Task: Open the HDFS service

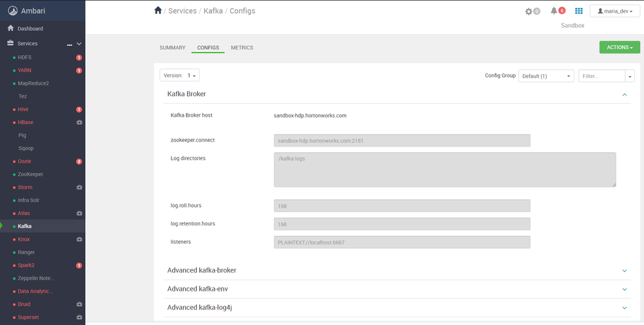Action: tap(24, 57)
